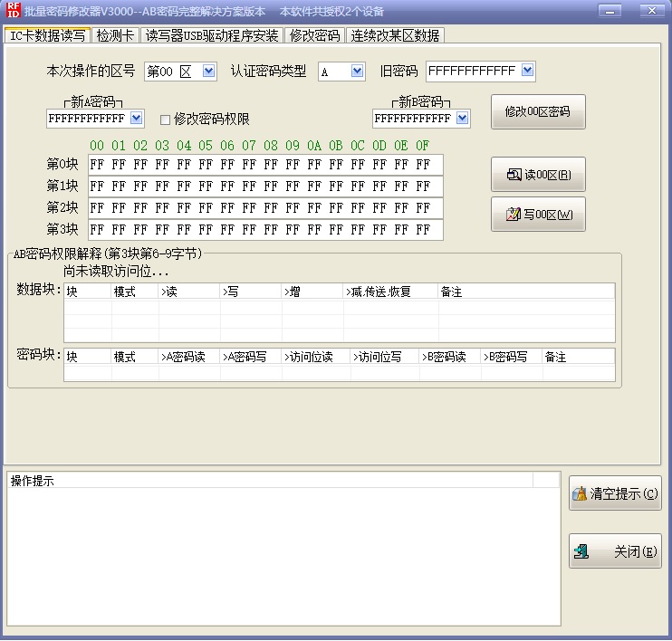The height and width of the screenshot is (641, 672).
Task: Click the block 0 (第0块) hex data field
Action: pos(265,165)
